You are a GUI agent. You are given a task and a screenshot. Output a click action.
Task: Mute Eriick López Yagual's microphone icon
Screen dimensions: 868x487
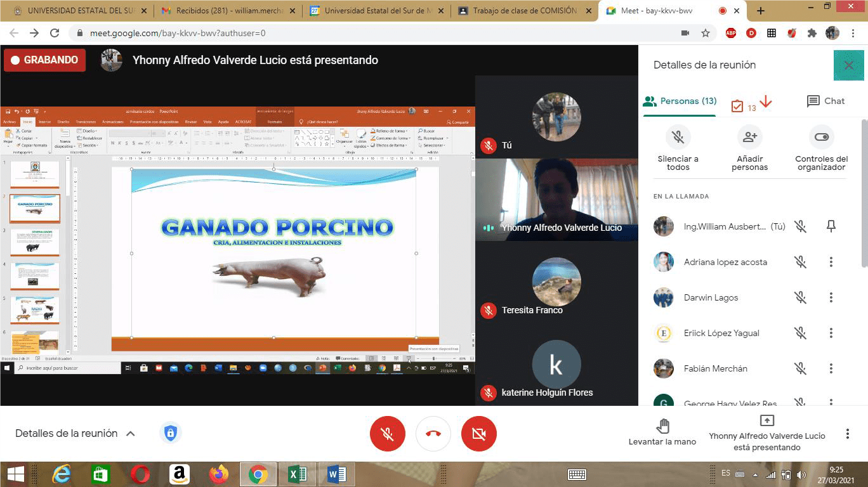coord(801,333)
